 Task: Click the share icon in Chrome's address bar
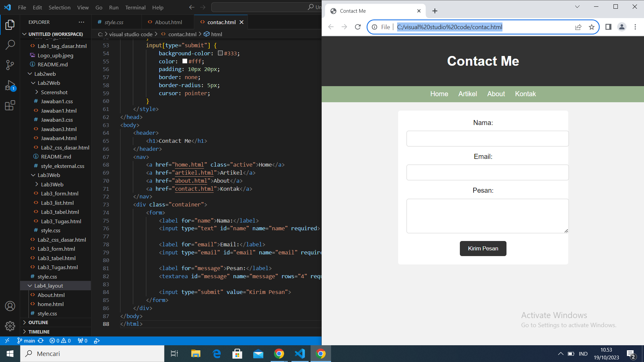pos(578,27)
